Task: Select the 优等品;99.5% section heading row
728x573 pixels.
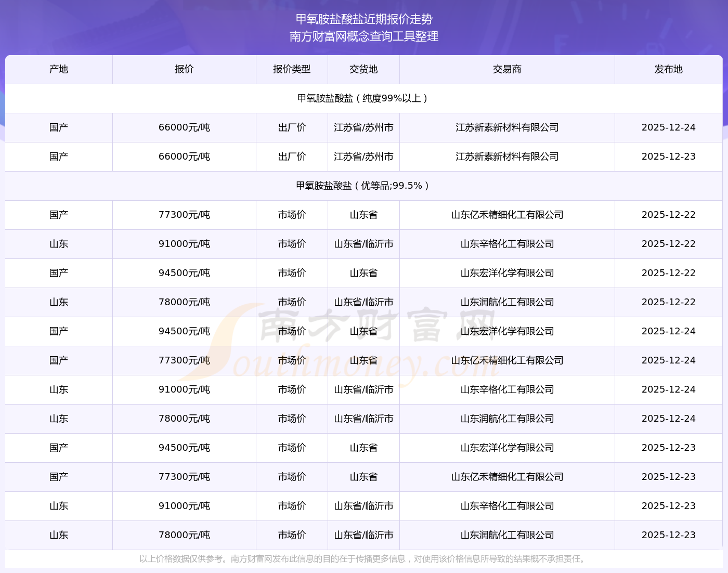Action: [x=363, y=186]
